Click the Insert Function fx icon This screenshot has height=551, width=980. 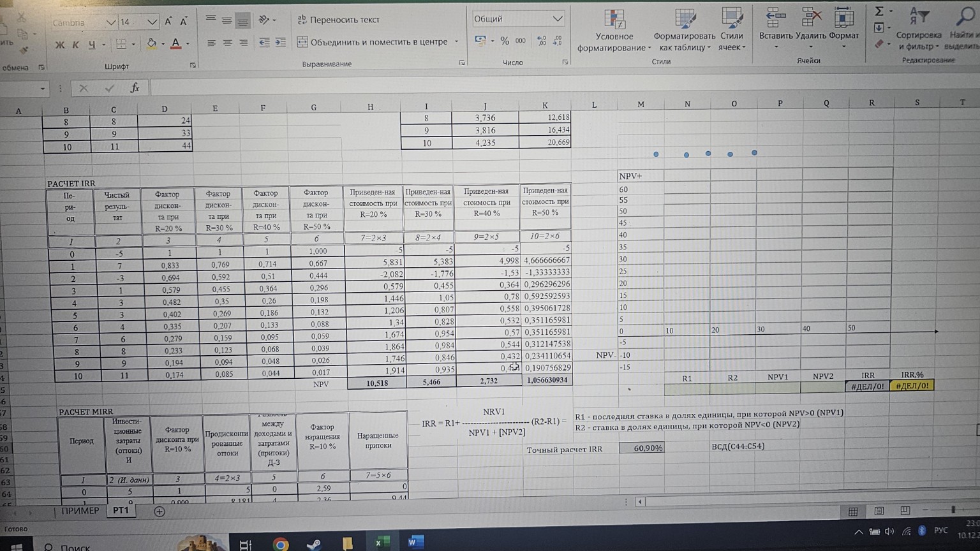click(135, 89)
